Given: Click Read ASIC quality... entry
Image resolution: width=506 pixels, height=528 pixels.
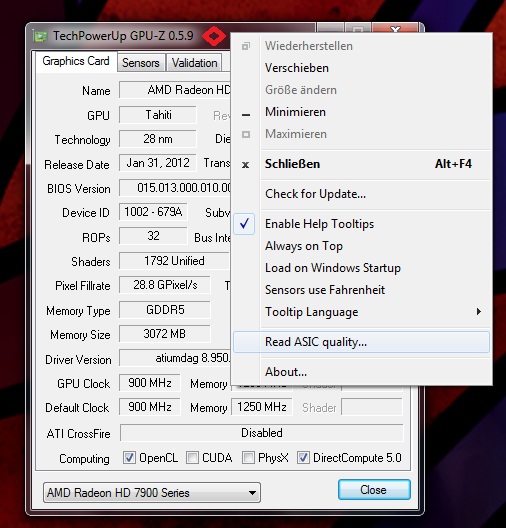Looking at the screenshot, I should (x=361, y=342).
